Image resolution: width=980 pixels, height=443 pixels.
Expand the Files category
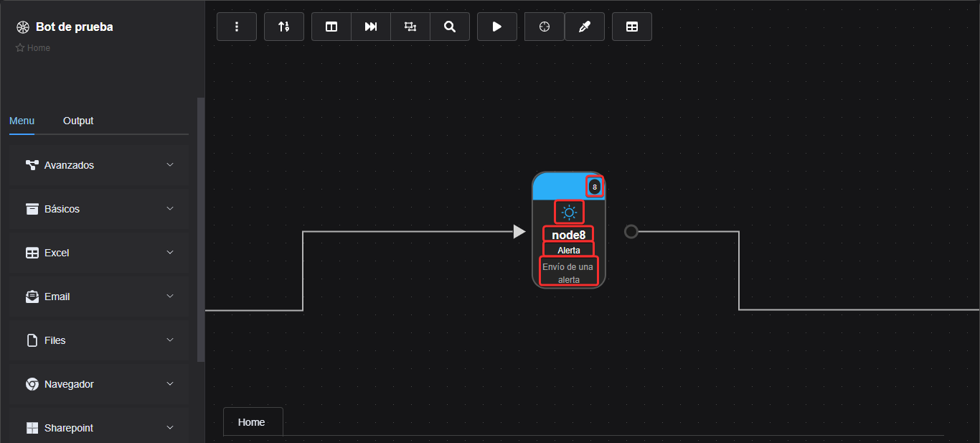tap(99, 340)
